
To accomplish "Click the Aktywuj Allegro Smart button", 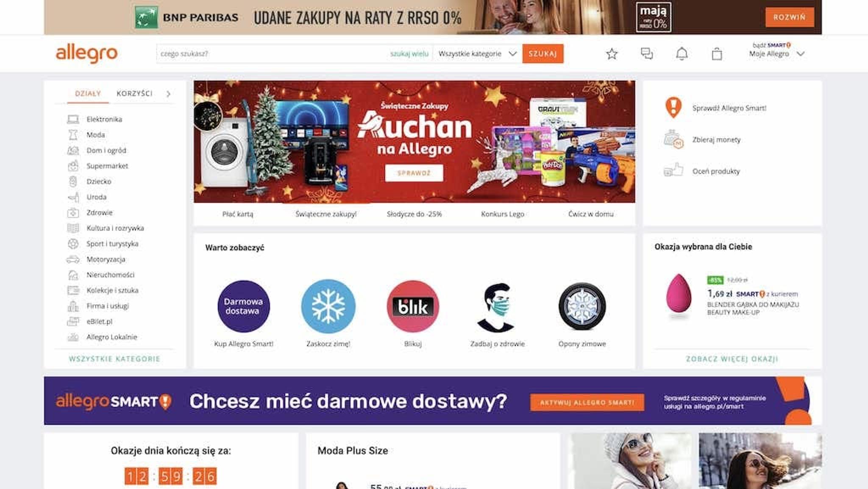I will (587, 403).
